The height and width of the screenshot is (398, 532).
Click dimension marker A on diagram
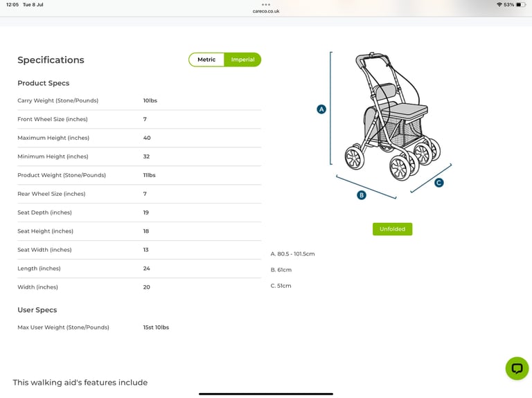(x=321, y=109)
